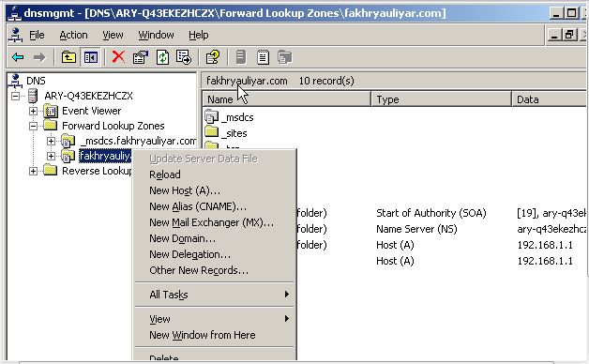Sort records by the Data column header
This screenshot has width=589, height=364.
550,99
